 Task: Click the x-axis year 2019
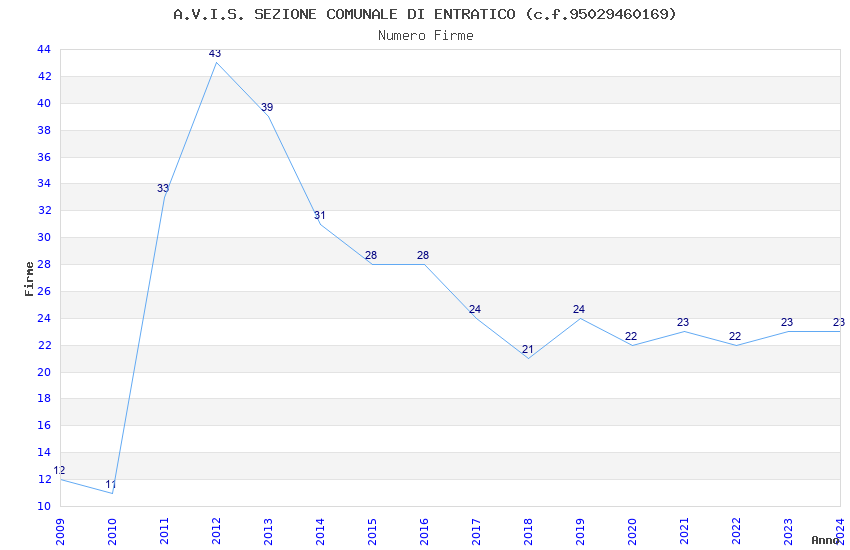(580, 532)
